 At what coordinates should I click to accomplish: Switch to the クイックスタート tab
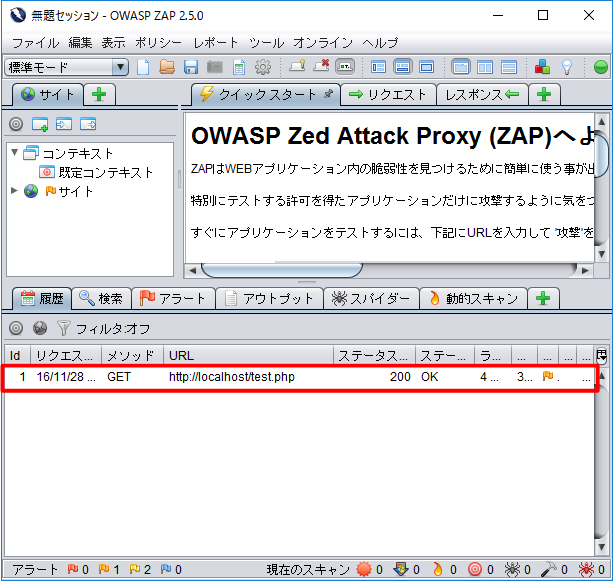click(x=266, y=94)
